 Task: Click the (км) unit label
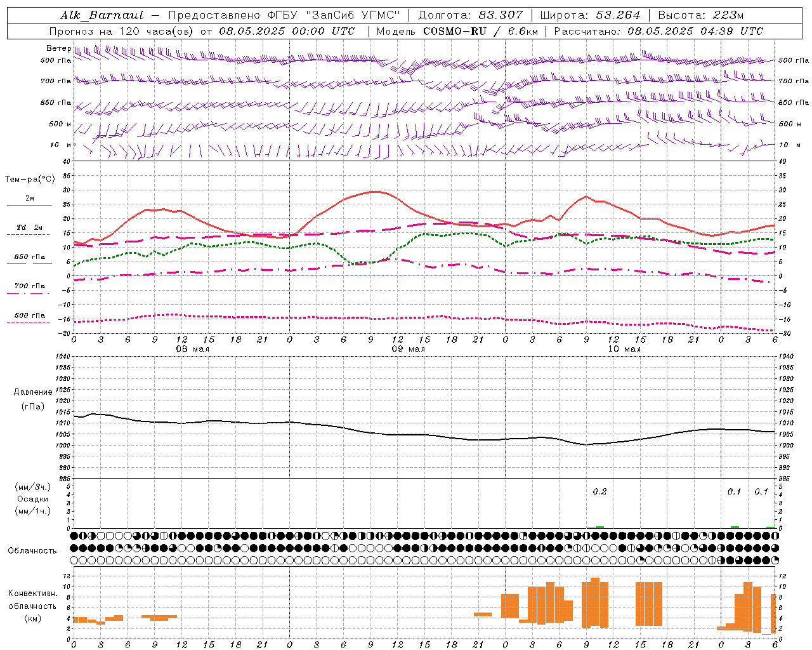point(32,618)
